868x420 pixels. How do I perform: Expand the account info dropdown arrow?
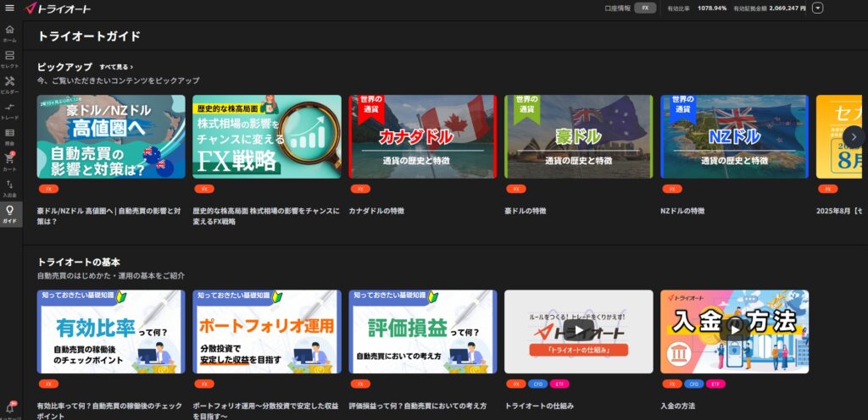click(818, 8)
